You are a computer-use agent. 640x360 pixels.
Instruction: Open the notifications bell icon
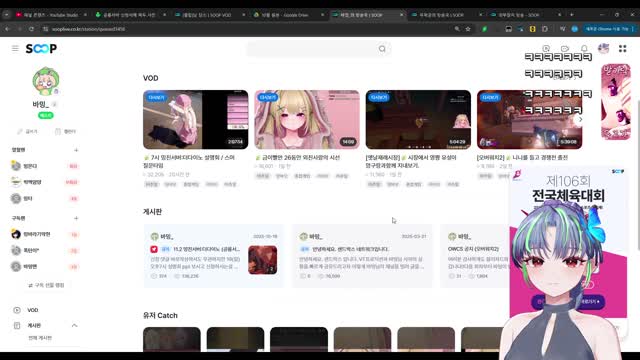pos(584,49)
